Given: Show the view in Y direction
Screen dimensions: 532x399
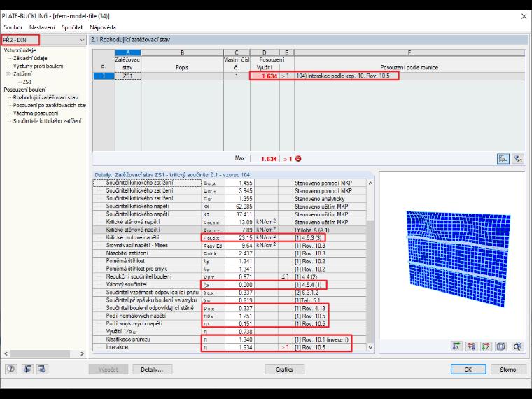Looking at the screenshot, I should tap(471, 346).
